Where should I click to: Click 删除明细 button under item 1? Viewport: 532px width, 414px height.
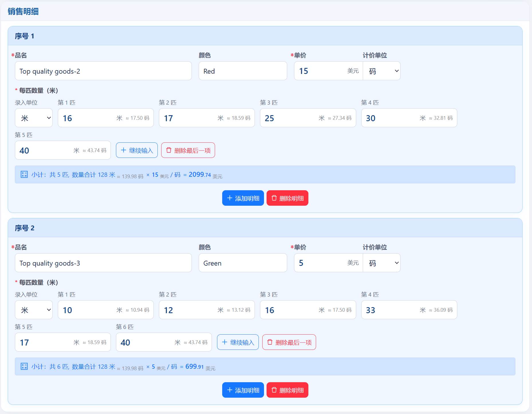[x=287, y=198]
